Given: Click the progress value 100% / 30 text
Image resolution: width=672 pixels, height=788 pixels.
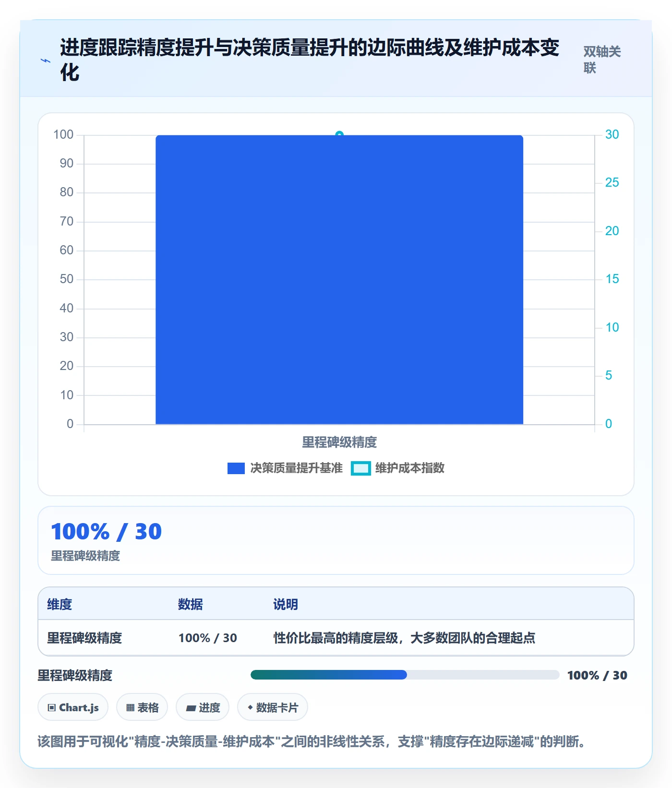Looking at the screenshot, I should pos(597,675).
